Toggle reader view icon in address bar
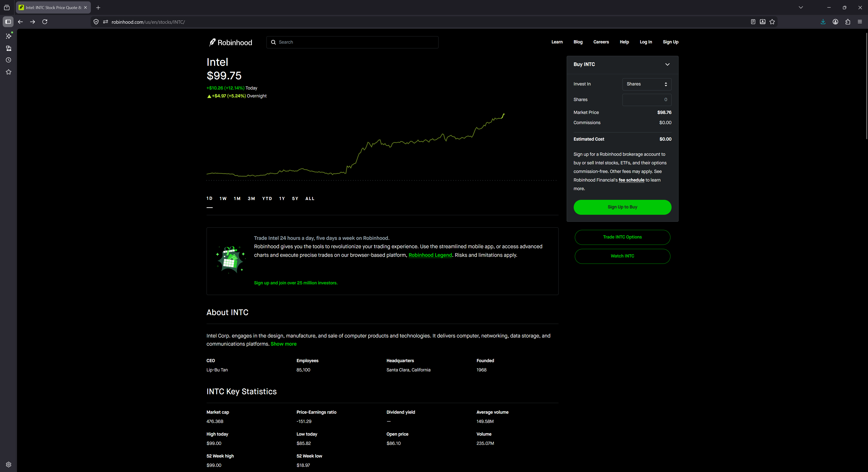The image size is (868, 472). 753,22
